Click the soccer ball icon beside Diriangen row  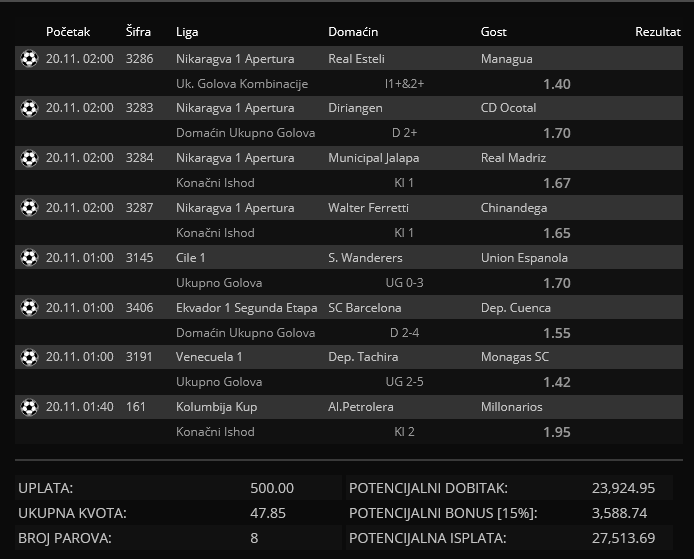pyautogui.click(x=29, y=108)
